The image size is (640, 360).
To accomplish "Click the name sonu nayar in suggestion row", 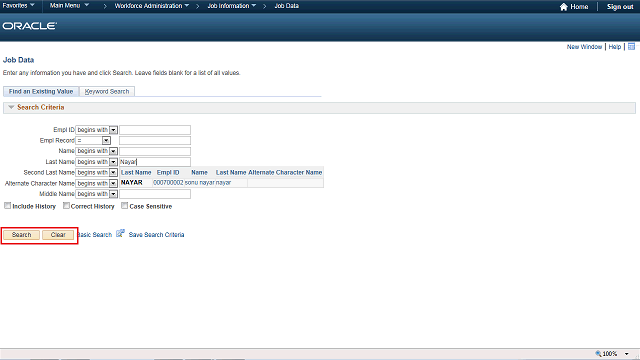I will pos(200,182).
